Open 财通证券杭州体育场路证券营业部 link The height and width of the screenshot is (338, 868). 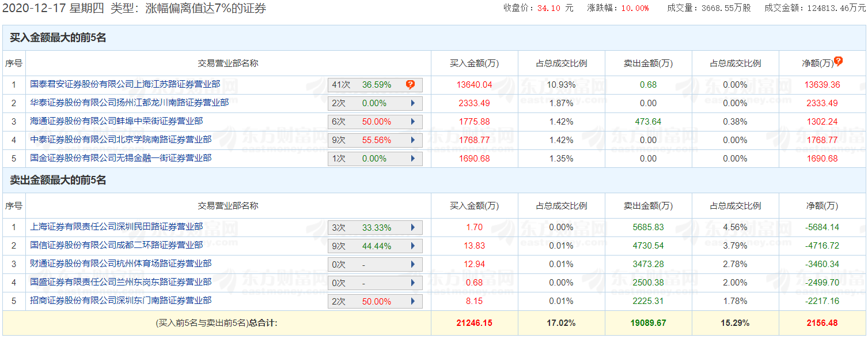tap(120, 264)
